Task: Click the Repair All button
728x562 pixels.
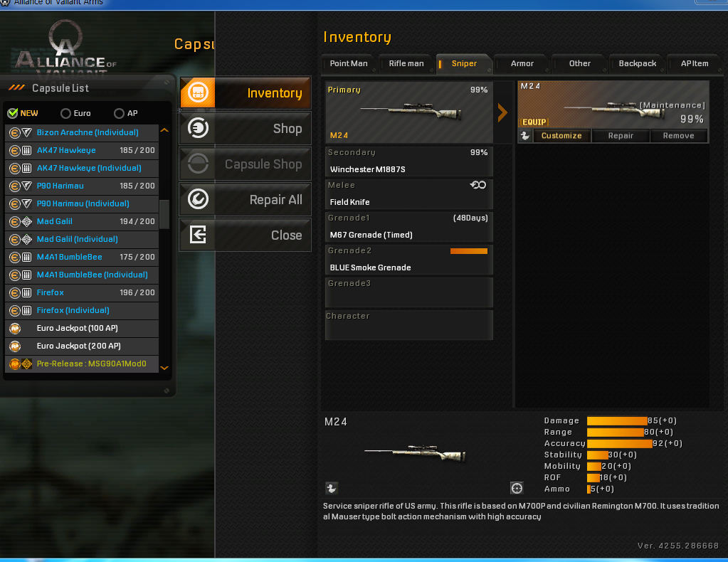Action: pyautogui.click(x=245, y=200)
